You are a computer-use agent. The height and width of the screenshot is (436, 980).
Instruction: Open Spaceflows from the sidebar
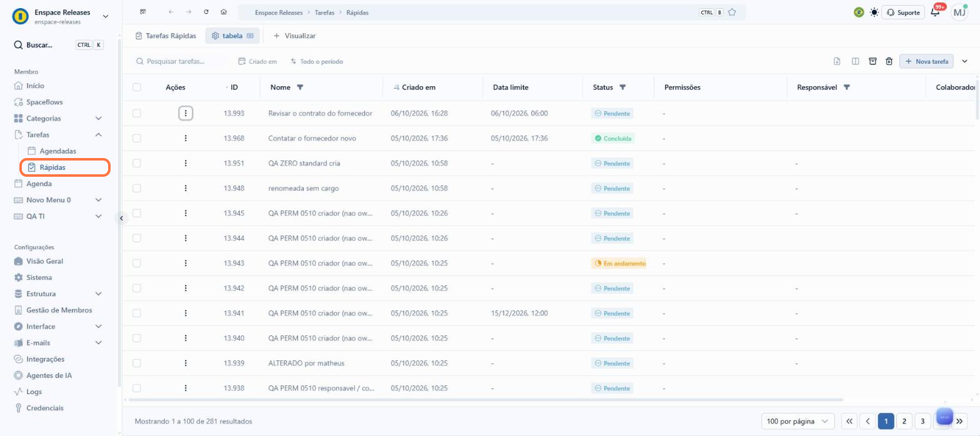point(44,102)
